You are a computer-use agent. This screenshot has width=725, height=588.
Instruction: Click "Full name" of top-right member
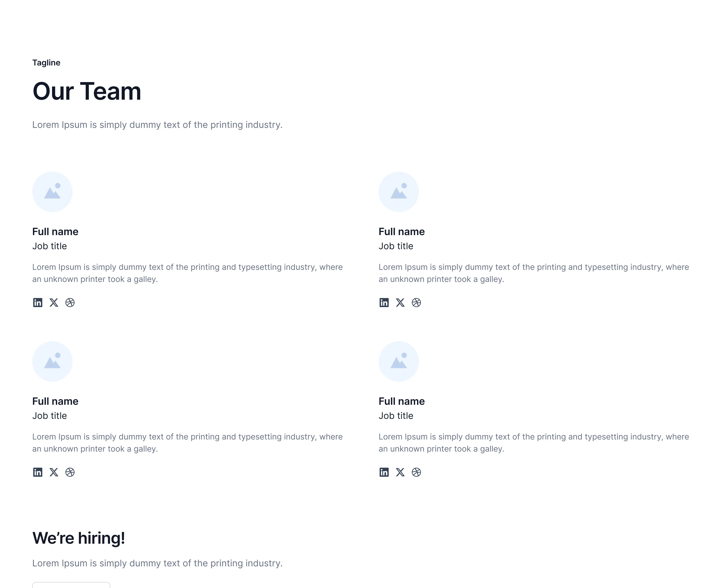(402, 231)
